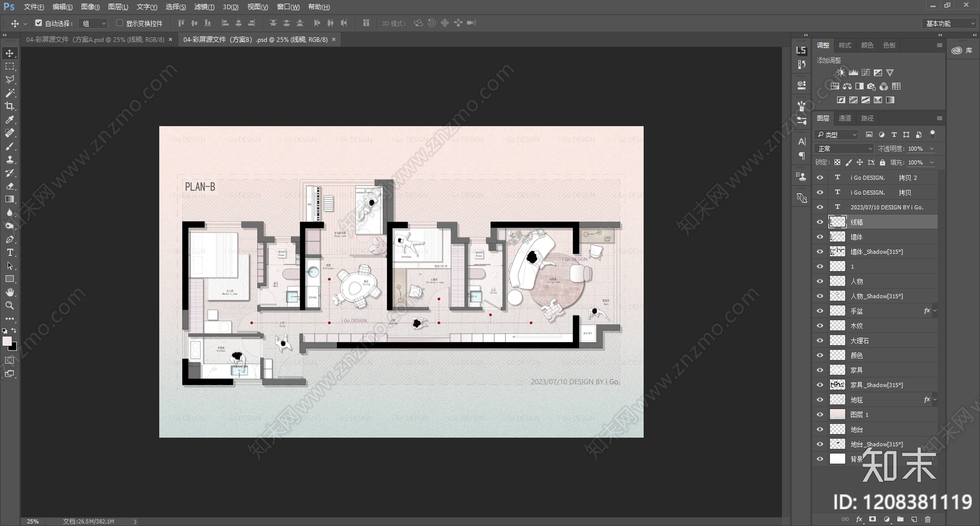Switch to the 路径 panel tab
Image resolution: width=980 pixels, height=526 pixels.
coord(867,118)
